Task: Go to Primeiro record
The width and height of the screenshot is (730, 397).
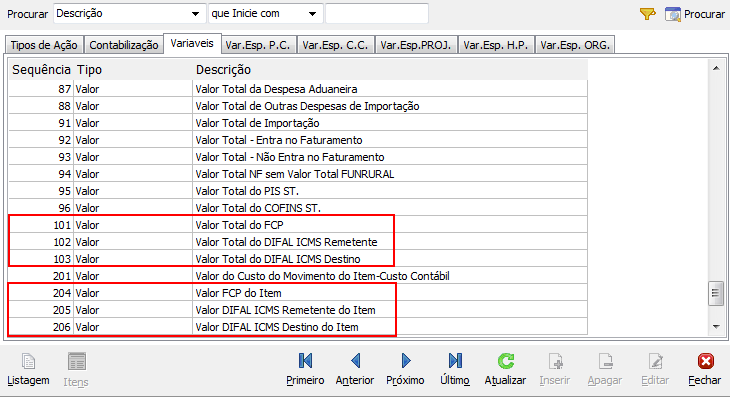Action: (x=305, y=369)
